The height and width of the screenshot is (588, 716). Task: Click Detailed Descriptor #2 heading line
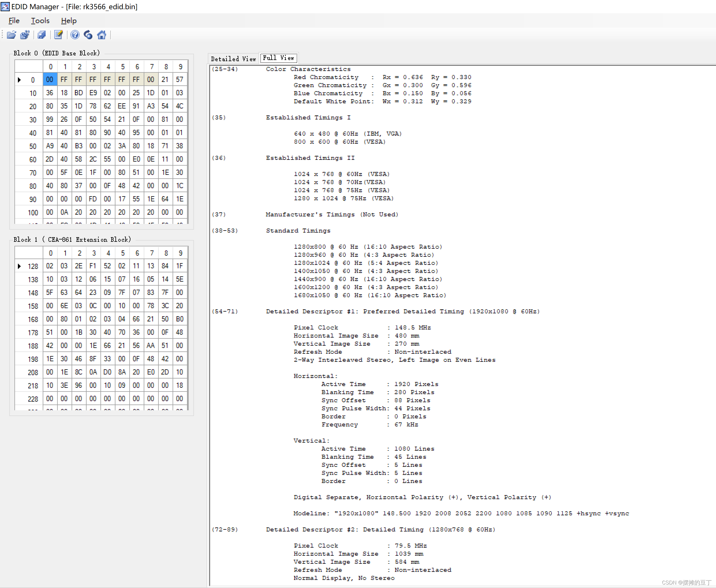pyautogui.click(x=381, y=529)
